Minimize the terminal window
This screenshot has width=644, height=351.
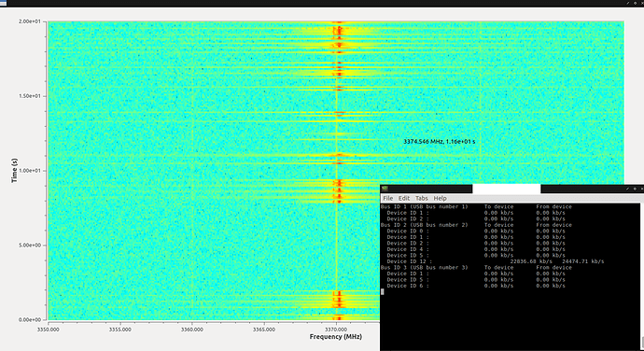pyautogui.click(x=627, y=189)
